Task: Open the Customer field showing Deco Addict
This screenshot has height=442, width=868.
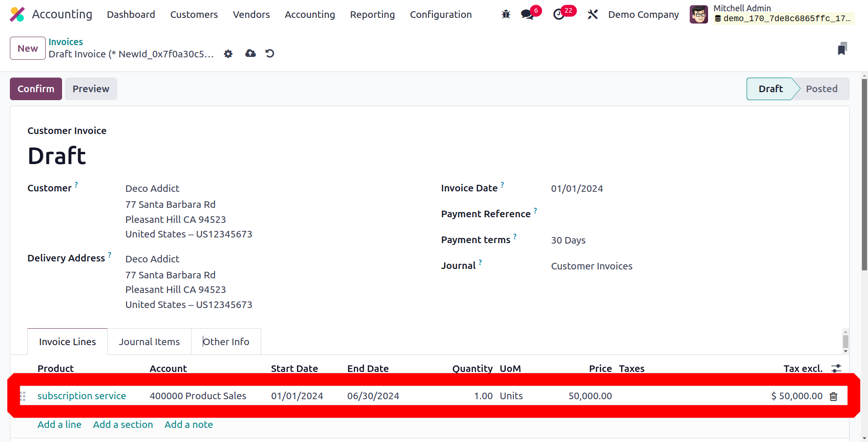Action: tap(152, 189)
